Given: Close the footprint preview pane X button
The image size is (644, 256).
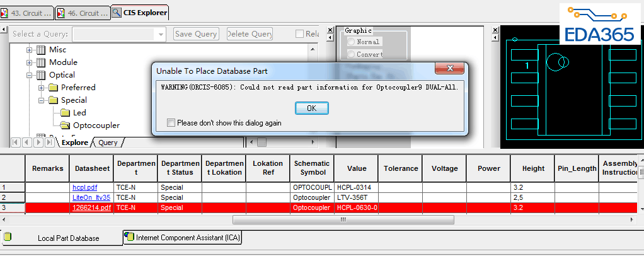Looking at the screenshot, I should [495, 30].
